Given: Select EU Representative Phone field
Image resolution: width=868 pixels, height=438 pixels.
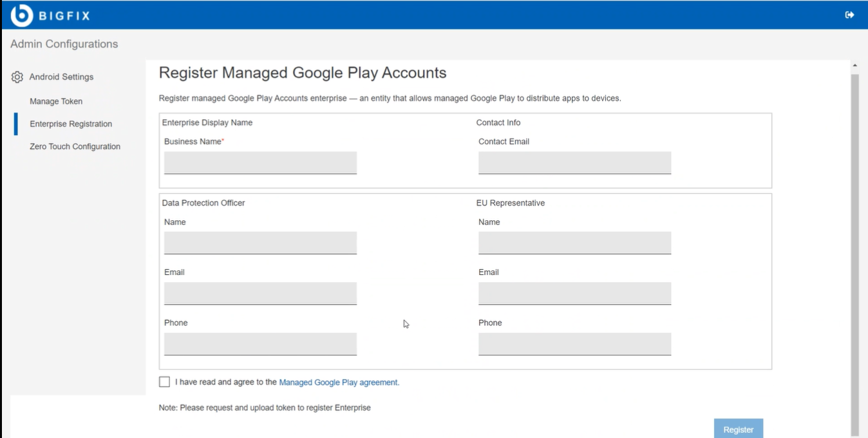Looking at the screenshot, I should point(574,343).
